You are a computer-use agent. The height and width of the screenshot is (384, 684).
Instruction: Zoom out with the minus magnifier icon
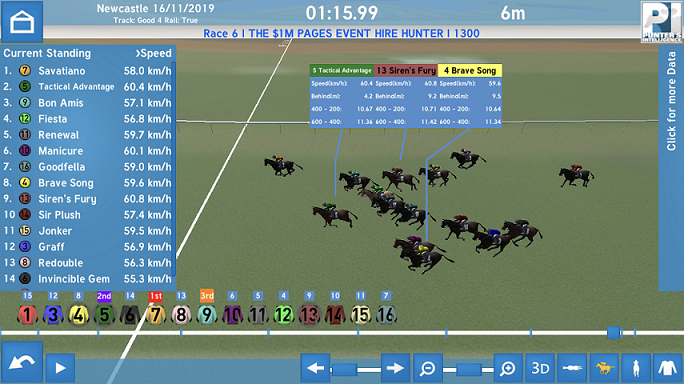428,368
